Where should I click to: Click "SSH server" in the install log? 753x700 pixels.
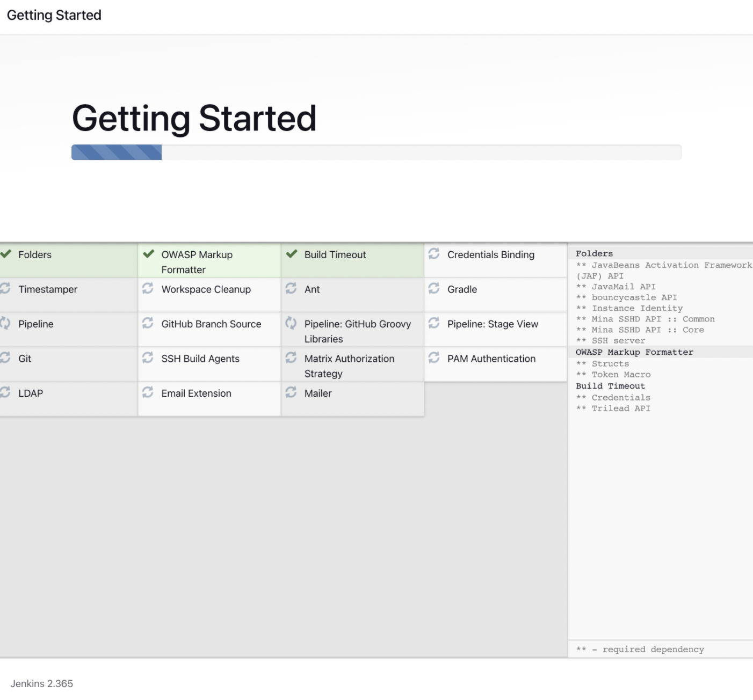pyautogui.click(x=618, y=340)
